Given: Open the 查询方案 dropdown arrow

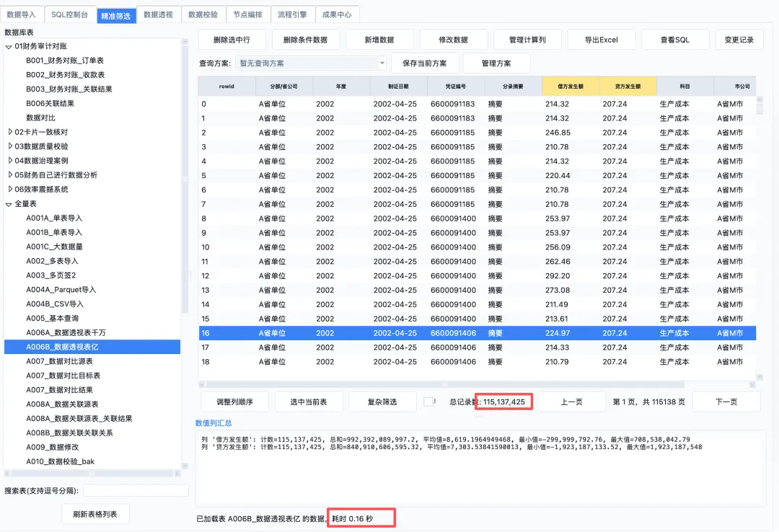Looking at the screenshot, I should point(382,63).
